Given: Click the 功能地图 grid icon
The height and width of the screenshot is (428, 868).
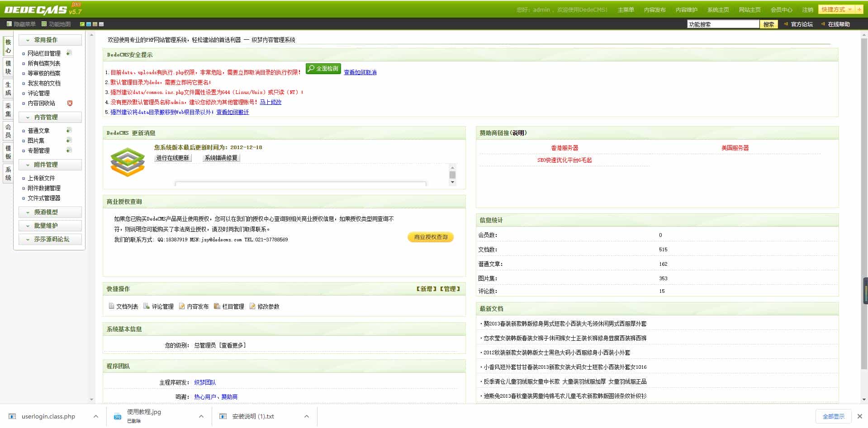Looking at the screenshot, I should (x=44, y=24).
